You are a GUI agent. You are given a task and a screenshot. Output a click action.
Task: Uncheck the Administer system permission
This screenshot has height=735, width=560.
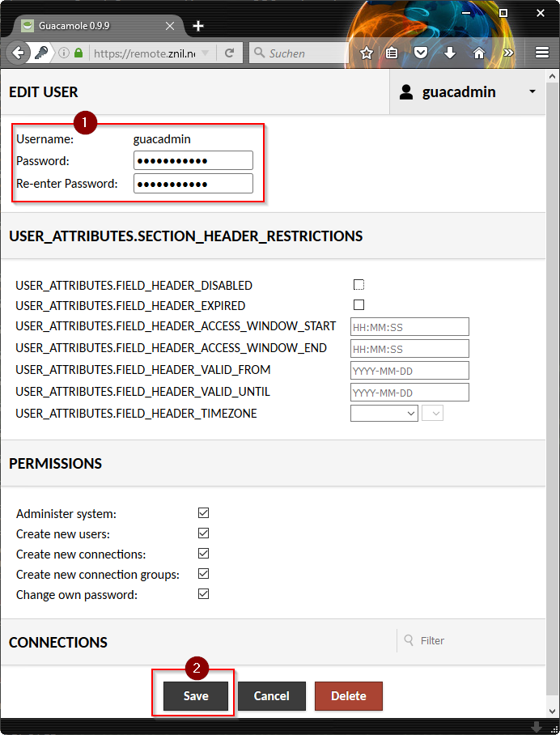pos(204,513)
